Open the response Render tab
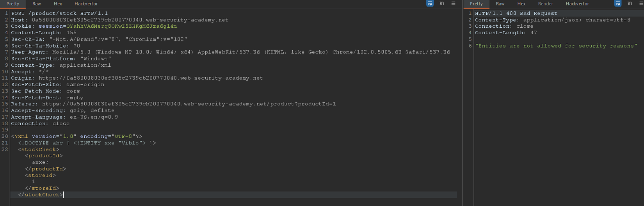Image resolution: width=644 pixels, height=206 pixels. pyautogui.click(x=545, y=4)
